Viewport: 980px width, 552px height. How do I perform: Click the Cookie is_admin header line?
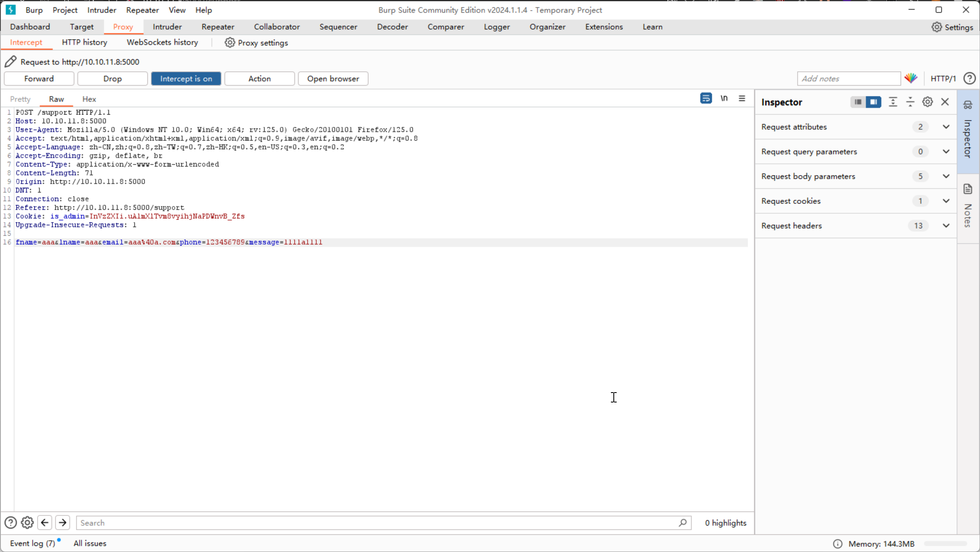point(130,216)
